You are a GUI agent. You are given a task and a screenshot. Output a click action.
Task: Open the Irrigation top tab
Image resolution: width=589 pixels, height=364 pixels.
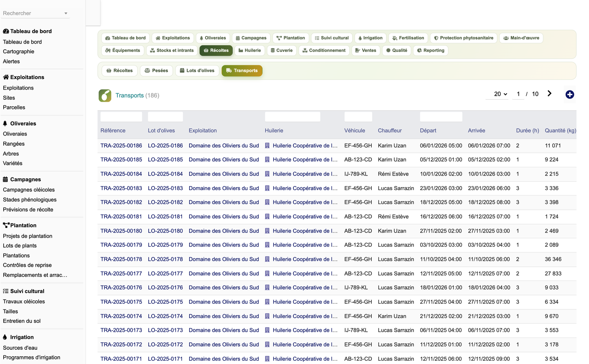[370, 38]
